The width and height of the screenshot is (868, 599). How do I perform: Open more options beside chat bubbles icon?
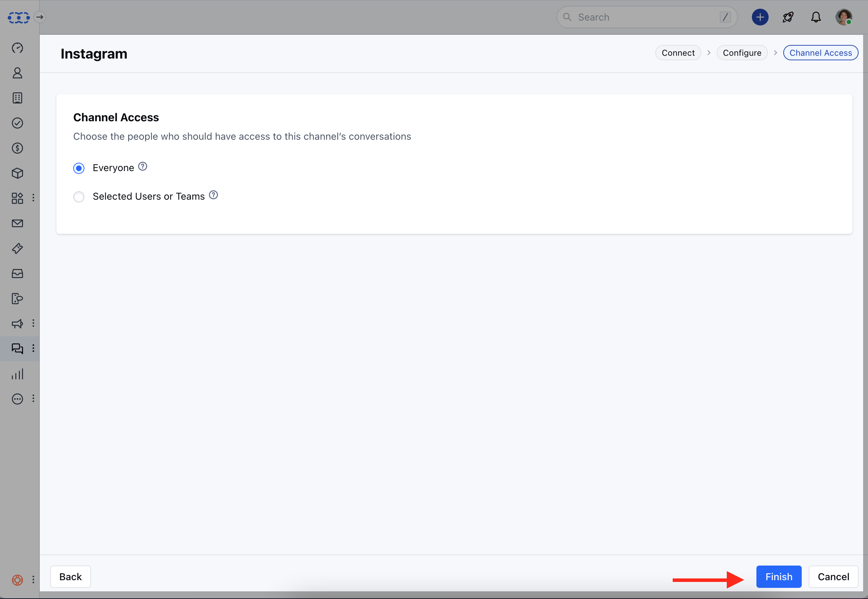click(x=33, y=348)
